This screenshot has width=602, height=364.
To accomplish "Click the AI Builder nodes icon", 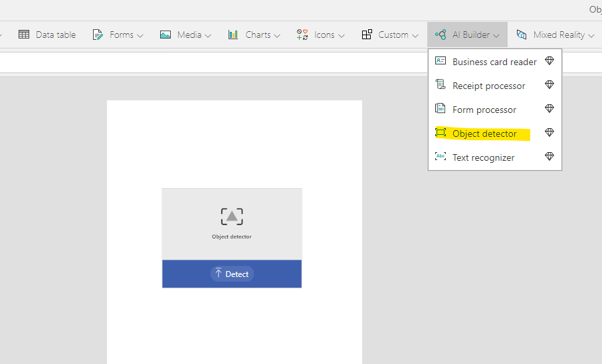I will (x=441, y=35).
